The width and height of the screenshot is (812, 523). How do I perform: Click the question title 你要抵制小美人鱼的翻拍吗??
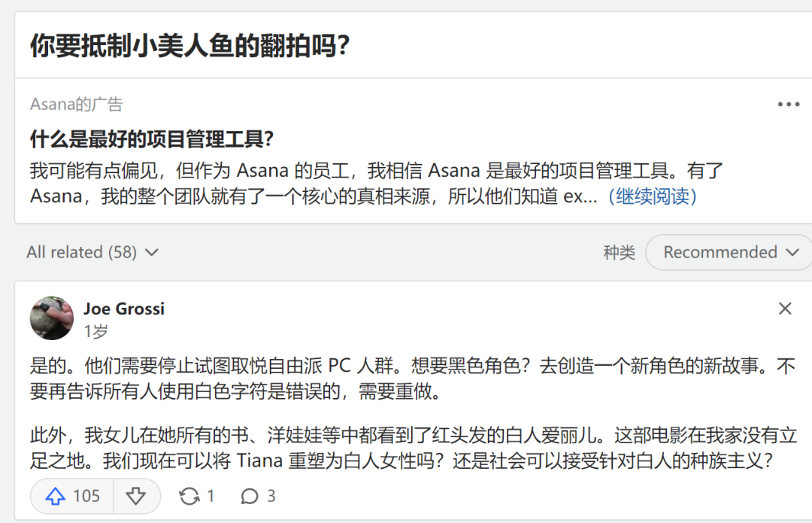189,47
